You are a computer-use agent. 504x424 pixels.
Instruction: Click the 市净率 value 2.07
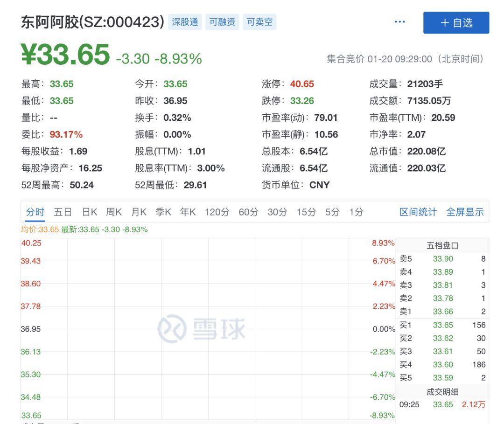click(416, 134)
